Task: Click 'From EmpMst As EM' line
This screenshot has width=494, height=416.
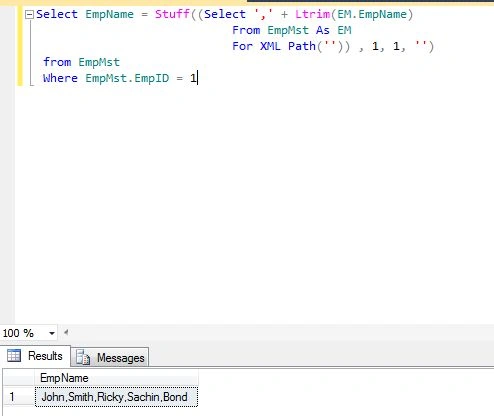Action: (x=292, y=30)
